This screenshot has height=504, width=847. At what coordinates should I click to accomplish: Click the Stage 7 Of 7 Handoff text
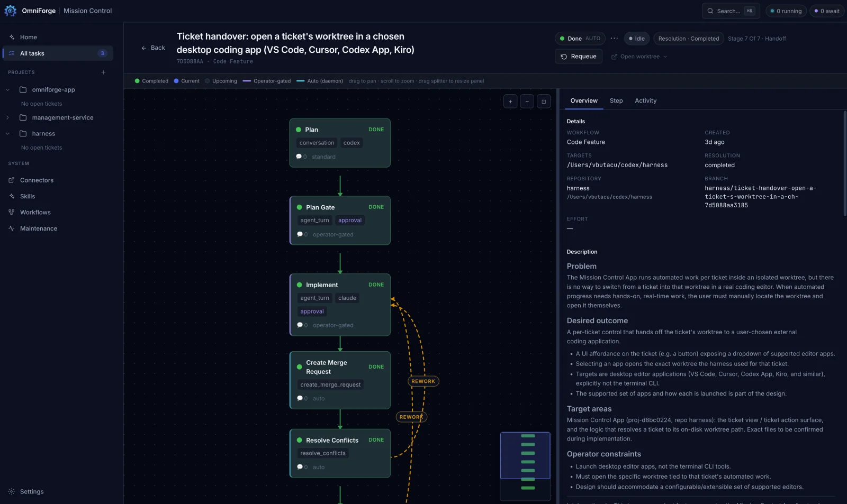pyautogui.click(x=756, y=39)
